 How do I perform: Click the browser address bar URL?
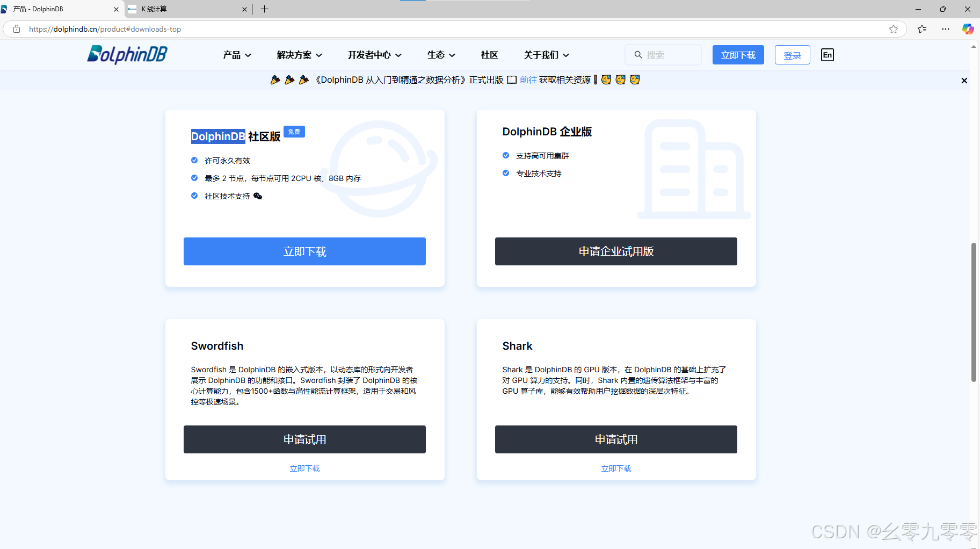click(105, 29)
